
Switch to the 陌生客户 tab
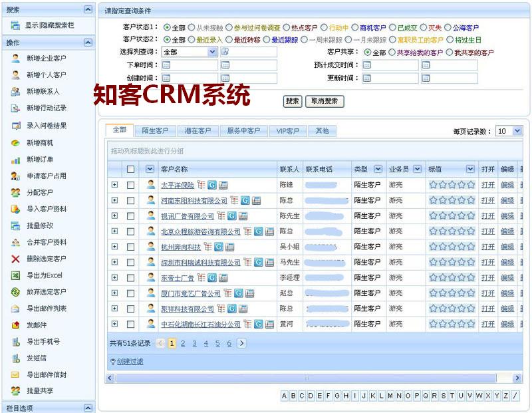pos(155,130)
